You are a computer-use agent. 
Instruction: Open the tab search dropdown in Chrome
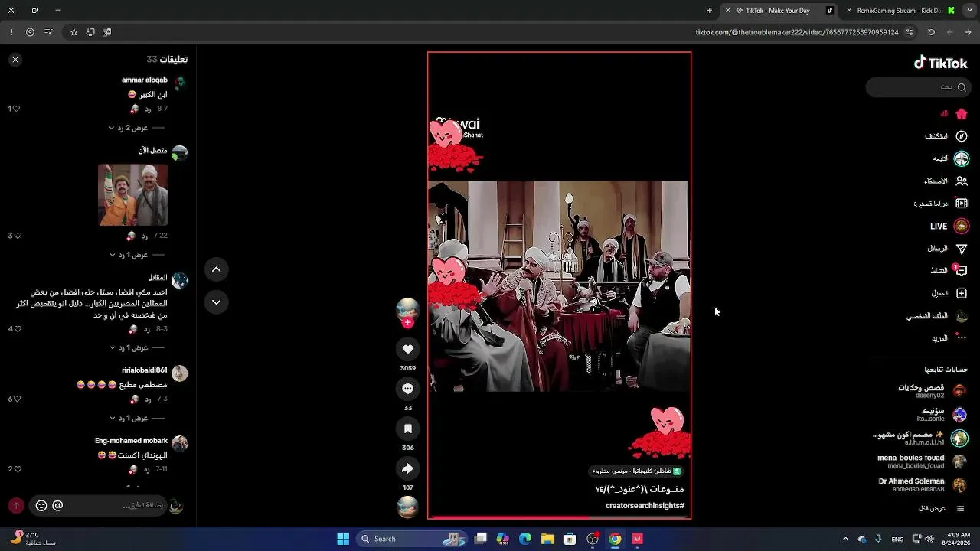(x=969, y=11)
